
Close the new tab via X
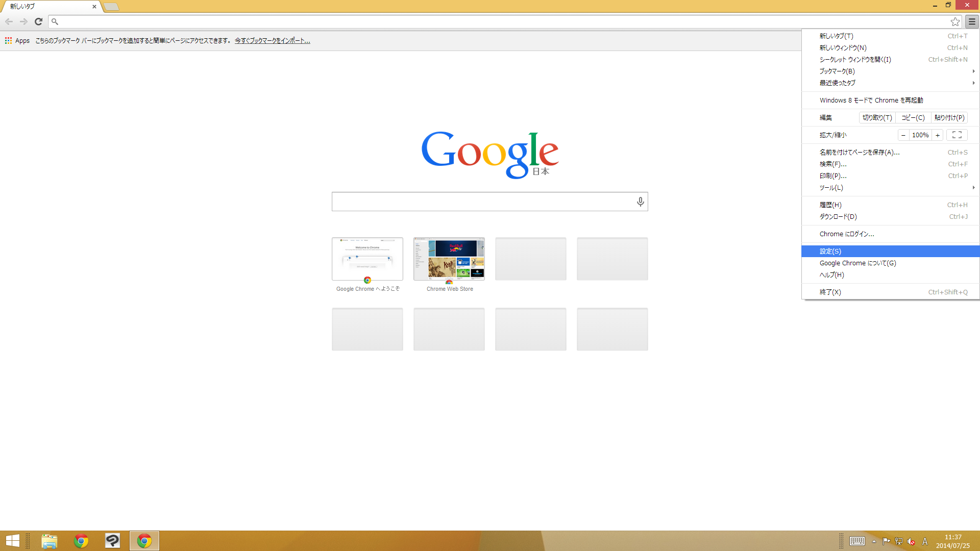[94, 7]
